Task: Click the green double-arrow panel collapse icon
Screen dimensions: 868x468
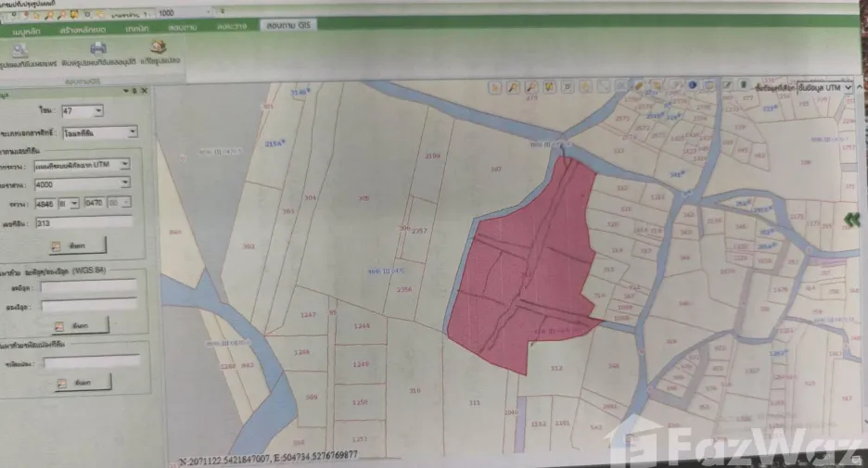Action: click(852, 220)
